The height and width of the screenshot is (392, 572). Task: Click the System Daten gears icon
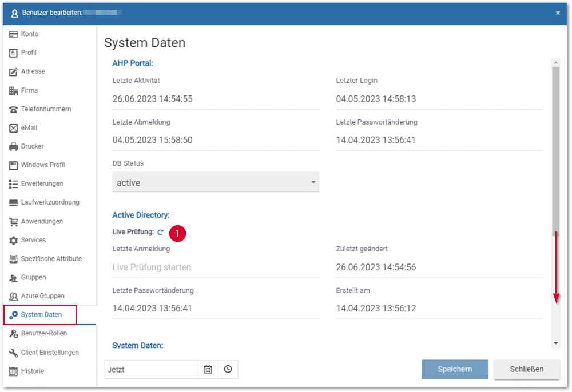(x=14, y=315)
